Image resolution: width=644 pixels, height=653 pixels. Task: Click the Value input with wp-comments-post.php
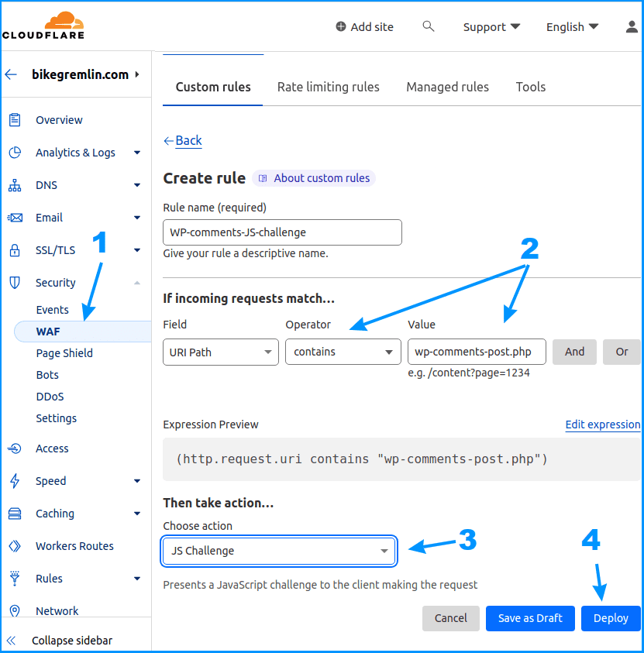tap(477, 352)
